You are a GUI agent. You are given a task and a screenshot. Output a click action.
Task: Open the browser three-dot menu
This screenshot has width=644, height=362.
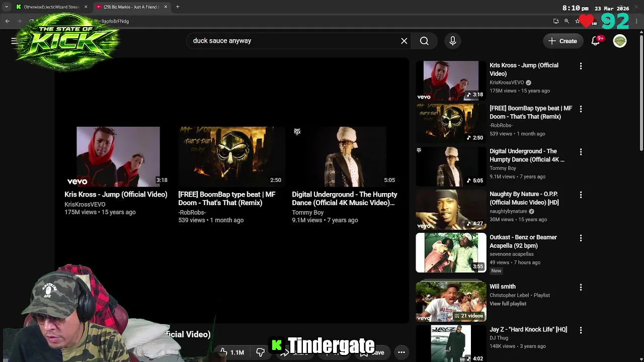coord(637,21)
